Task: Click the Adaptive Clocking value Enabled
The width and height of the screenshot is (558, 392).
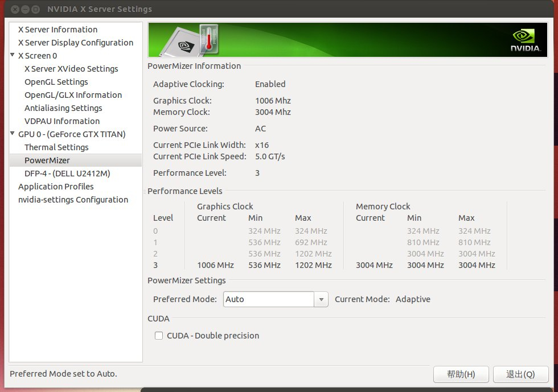Action: pyautogui.click(x=270, y=84)
